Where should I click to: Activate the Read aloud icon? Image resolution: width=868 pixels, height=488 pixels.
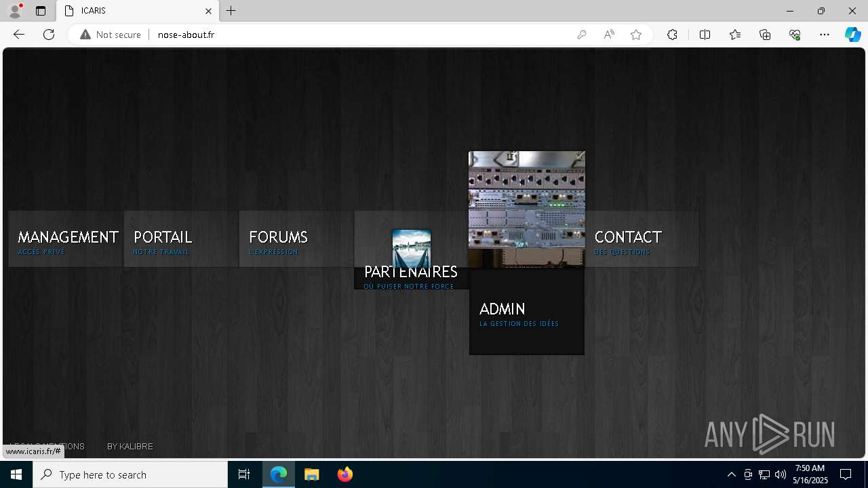click(609, 35)
